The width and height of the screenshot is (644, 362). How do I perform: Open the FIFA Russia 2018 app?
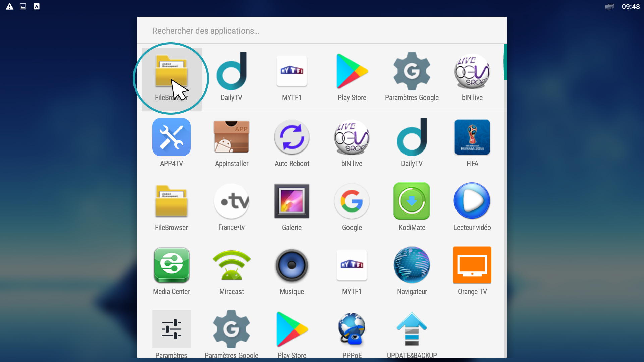coord(472,143)
